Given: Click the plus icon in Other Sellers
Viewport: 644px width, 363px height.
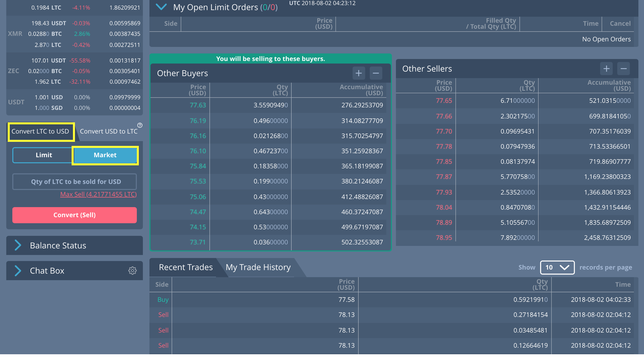Looking at the screenshot, I should pos(606,69).
